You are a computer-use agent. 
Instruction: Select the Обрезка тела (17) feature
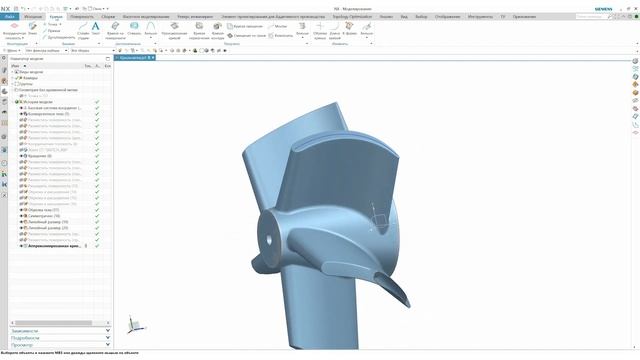click(44, 210)
